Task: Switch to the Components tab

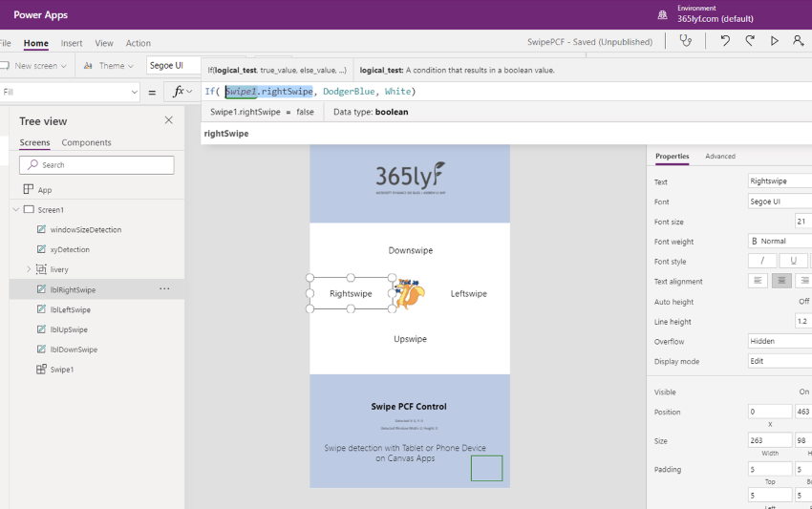Action: pyautogui.click(x=86, y=142)
